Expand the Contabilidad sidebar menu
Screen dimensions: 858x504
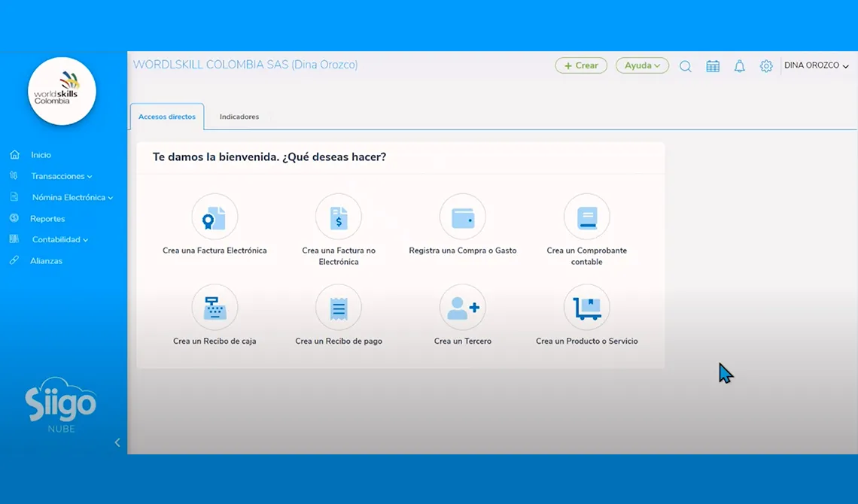(x=59, y=239)
